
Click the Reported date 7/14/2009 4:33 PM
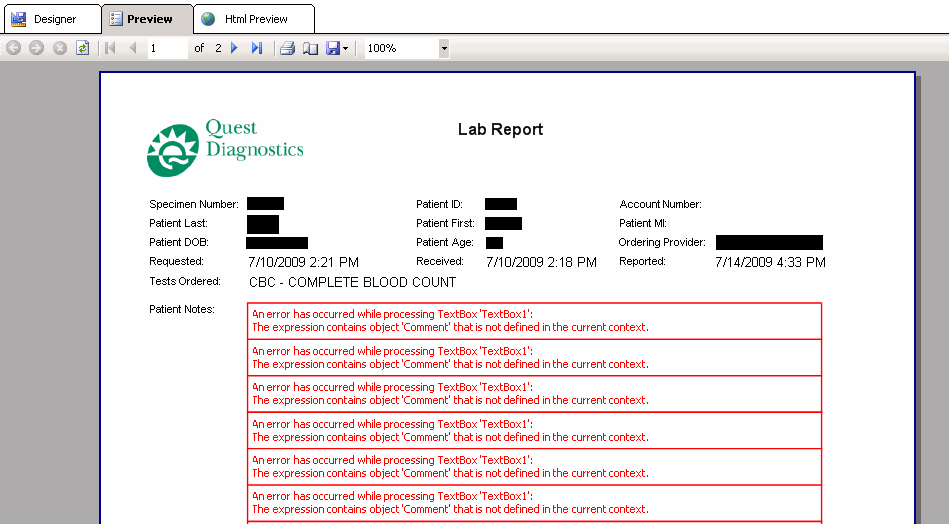[x=770, y=262]
